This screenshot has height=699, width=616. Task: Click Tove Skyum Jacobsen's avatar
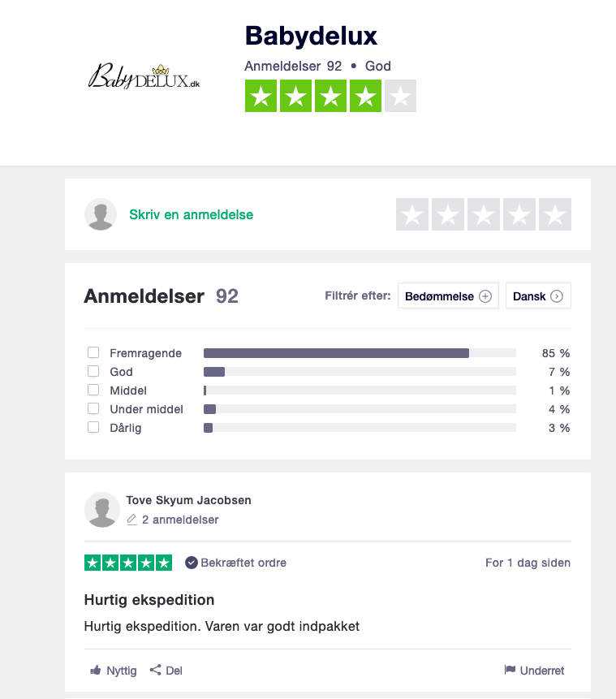pos(101,510)
